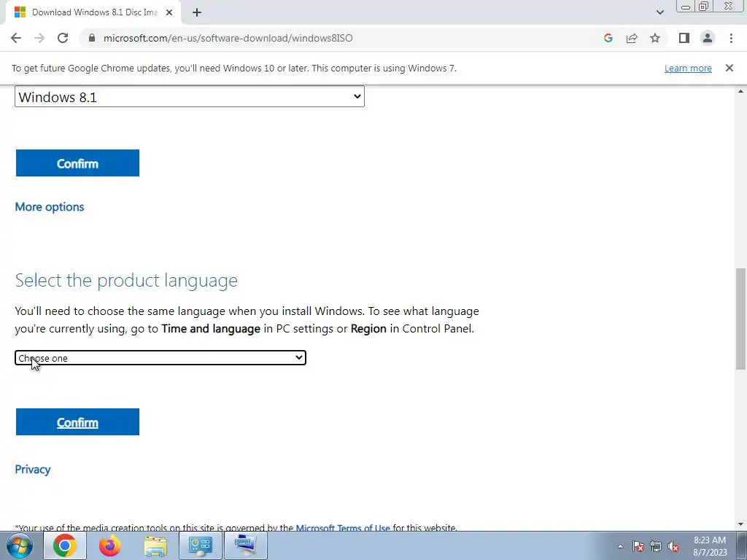Go back using the browser back arrow
This screenshot has height=560, width=747.
[16, 38]
